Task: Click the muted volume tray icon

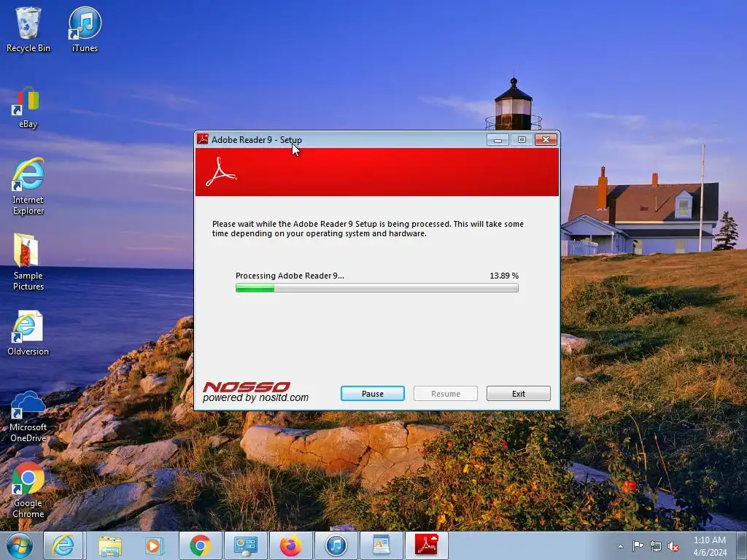Action: pyautogui.click(x=673, y=547)
